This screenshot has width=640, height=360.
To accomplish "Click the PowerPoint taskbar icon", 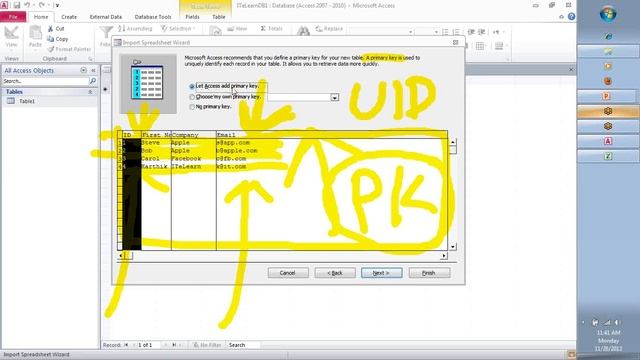I will pos(607,96).
